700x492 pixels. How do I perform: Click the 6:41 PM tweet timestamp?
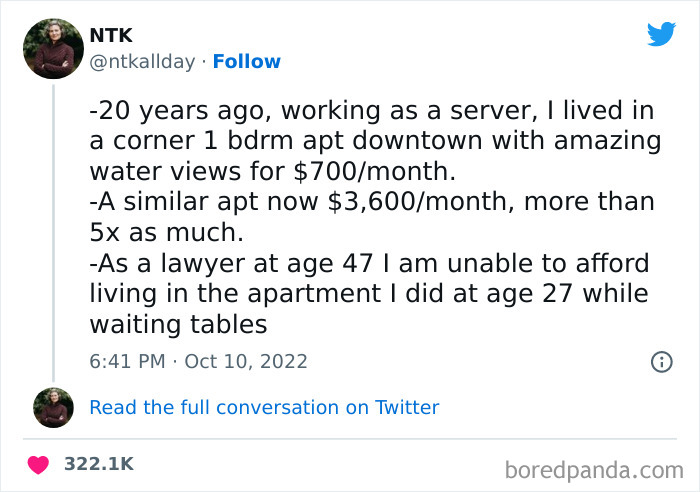(128, 361)
